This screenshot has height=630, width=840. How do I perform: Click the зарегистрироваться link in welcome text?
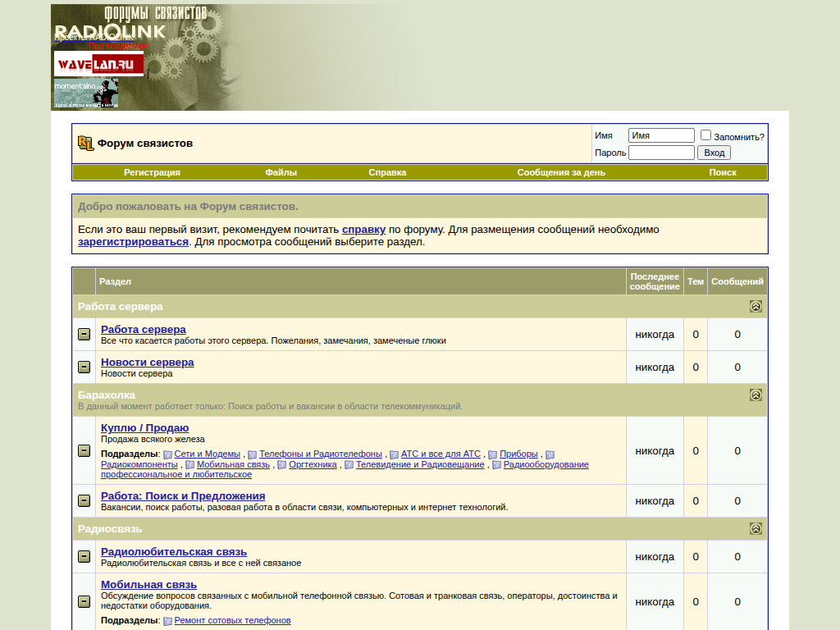coord(133,242)
